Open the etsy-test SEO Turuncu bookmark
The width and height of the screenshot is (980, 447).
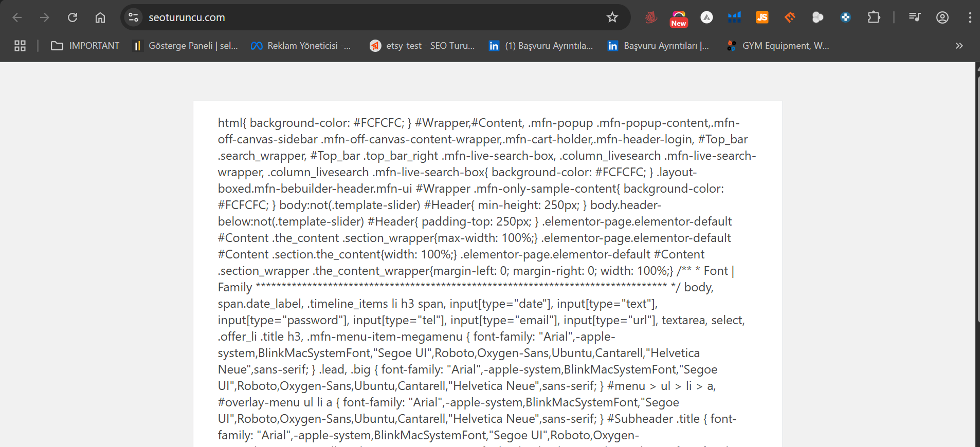tap(422, 46)
